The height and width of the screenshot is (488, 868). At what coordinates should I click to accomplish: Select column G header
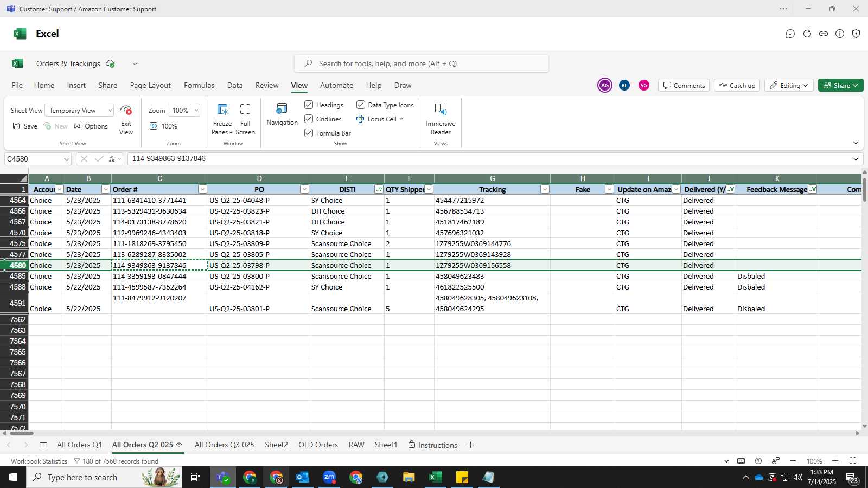(x=492, y=178)
